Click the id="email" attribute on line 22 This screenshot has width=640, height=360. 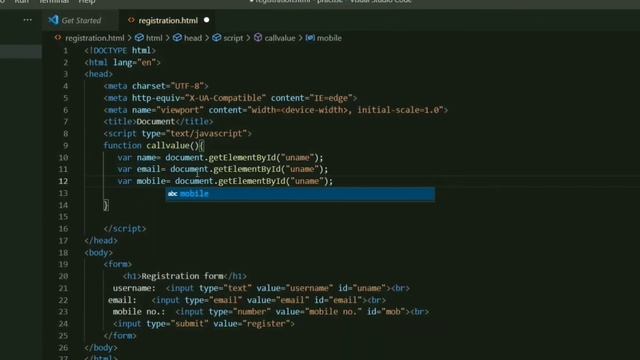click(338, 300)
